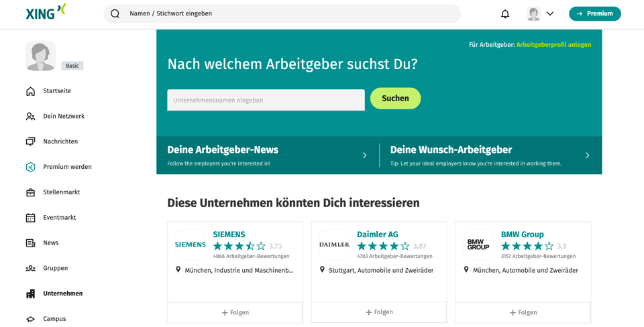This screenshot has height=327, width=644.
Task: Follow Siemens with Folgen button
Action: pos(235,313)
